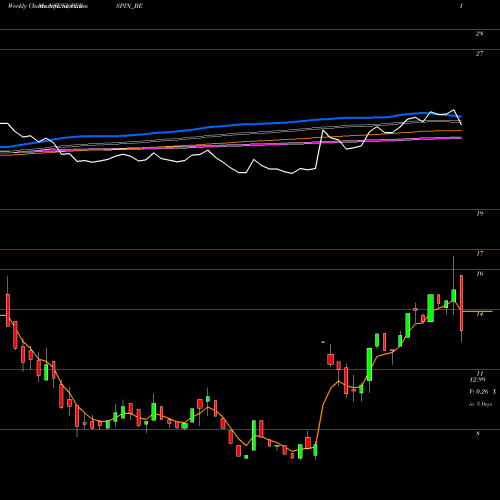Image resolution: width=500 pixels, height=500 pixels.
Task: Click the 'in 5 Days' label
Action: click(480, 404)
